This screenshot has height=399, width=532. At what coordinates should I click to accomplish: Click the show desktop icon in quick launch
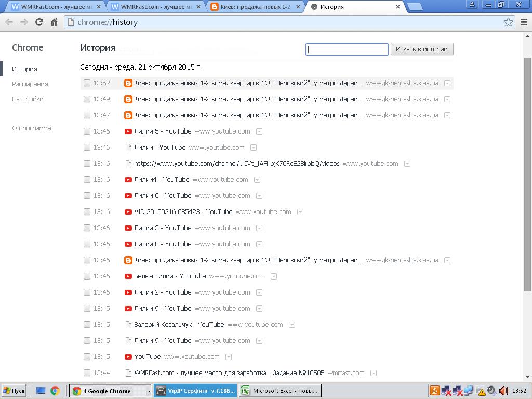click(41, 391)
